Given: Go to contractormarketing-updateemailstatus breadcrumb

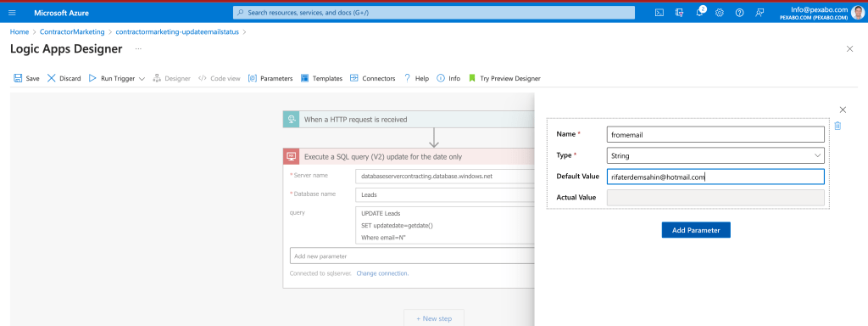Looking at the screenshot, I should coord(177,31).
